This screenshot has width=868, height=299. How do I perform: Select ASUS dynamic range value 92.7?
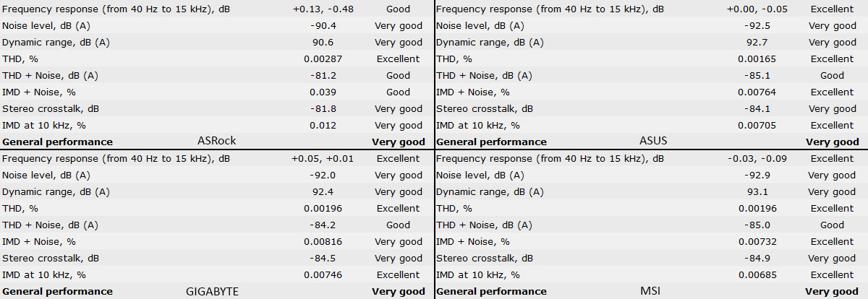(x=757, y=43)
